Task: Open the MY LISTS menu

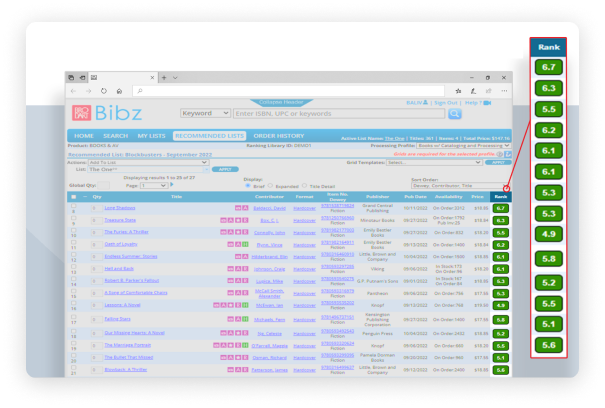Action: [x=151, y=136]
